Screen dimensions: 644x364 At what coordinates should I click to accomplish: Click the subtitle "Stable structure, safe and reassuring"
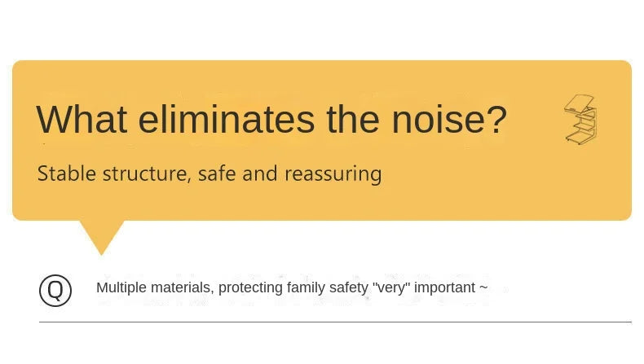210,173
